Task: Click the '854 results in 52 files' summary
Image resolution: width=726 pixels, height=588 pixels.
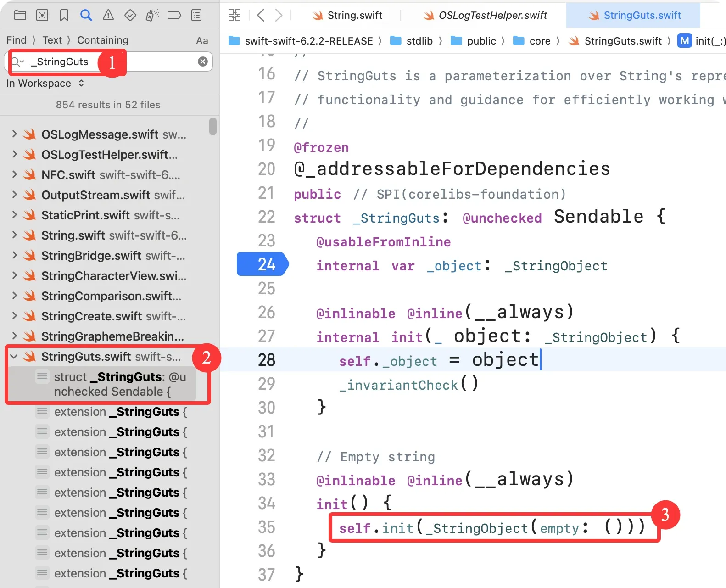Action: pos(108,105)
